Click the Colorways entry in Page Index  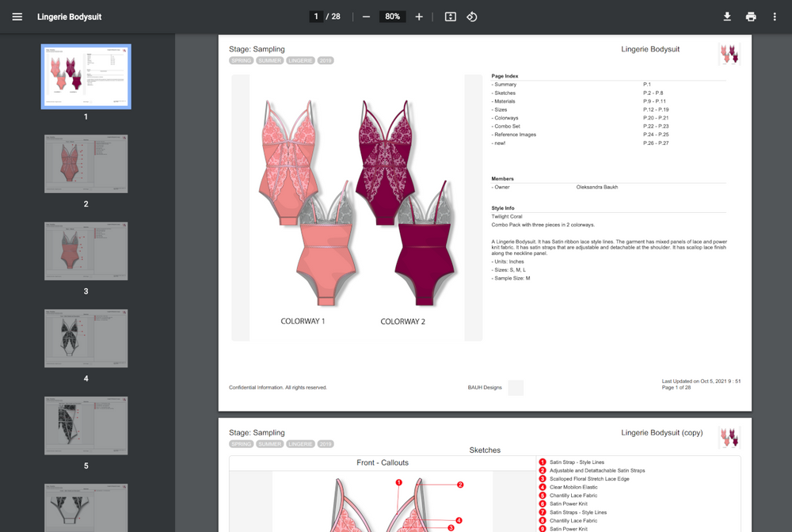click(507, 118)
